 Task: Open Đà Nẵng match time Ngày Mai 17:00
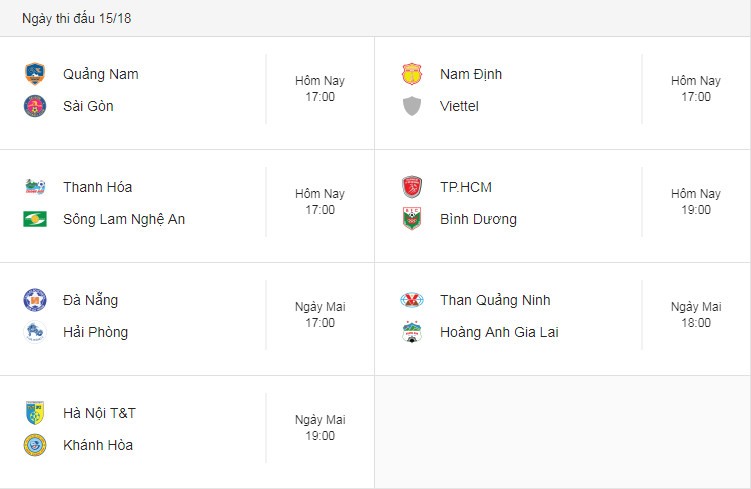coord(320,315)
